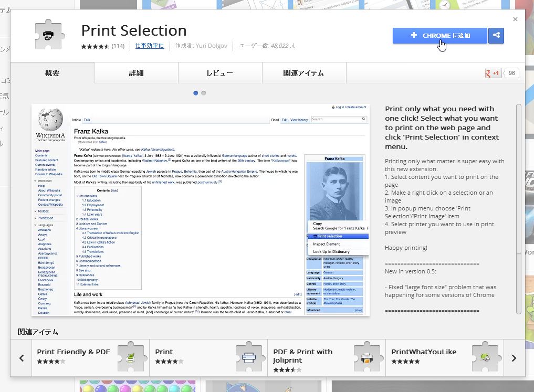
Task: Click the Google +1 button
Action: pyautogui.click(x=493, y=73)
